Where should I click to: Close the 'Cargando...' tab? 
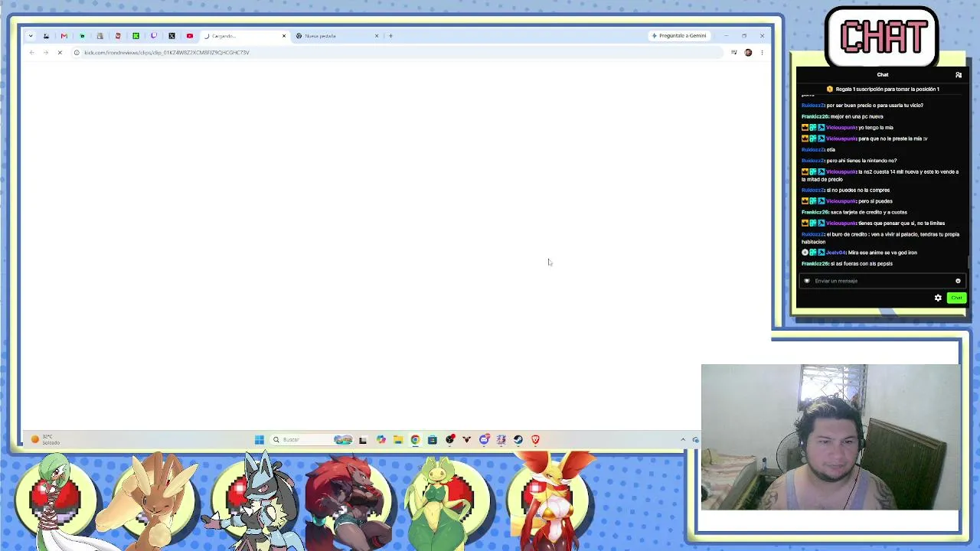tap(284, 36)
